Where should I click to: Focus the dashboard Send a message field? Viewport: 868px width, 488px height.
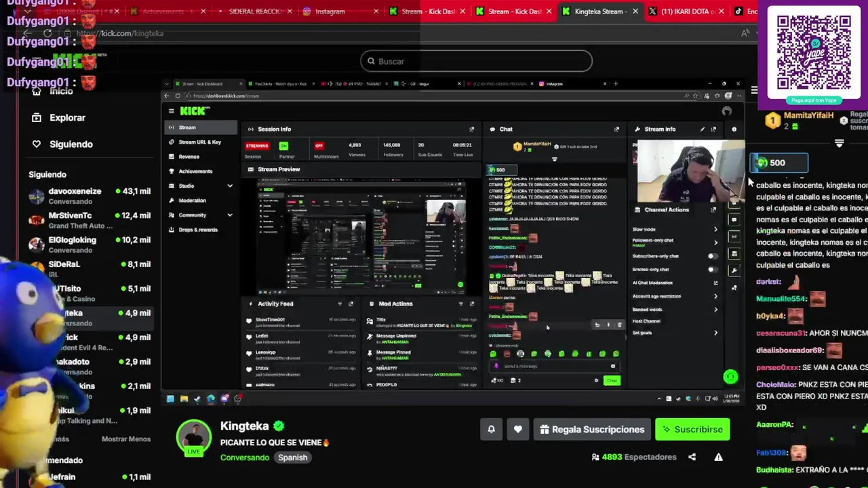pos(554,366)
